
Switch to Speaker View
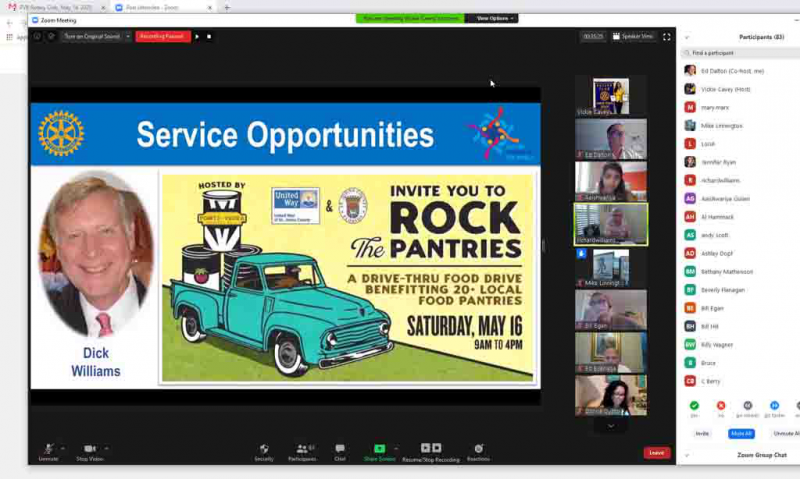633,36
